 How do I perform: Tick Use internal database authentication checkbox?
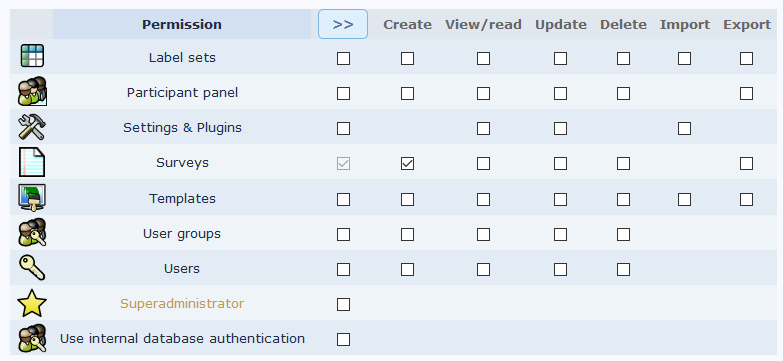click(344, 339)
